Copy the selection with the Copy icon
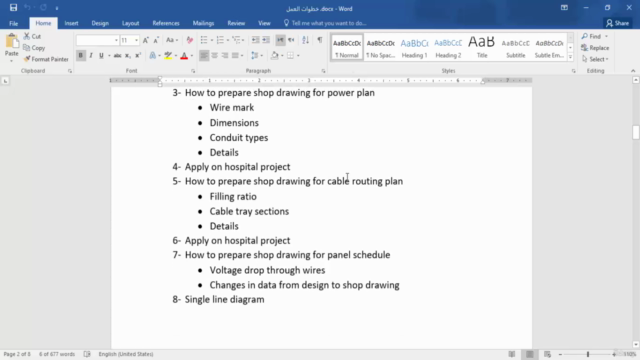This screenshot has width=640, height=360. tap(27, 48)
